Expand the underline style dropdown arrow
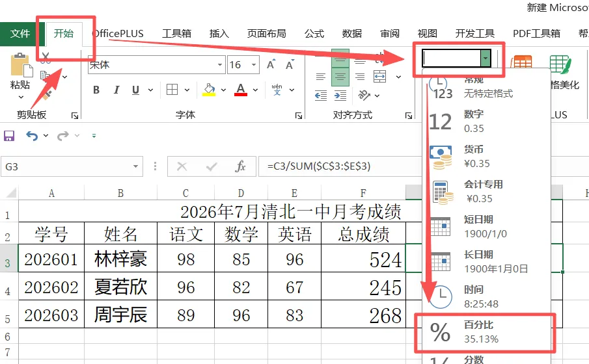This screenshot has height=364, width=589. tap(150, 90)
